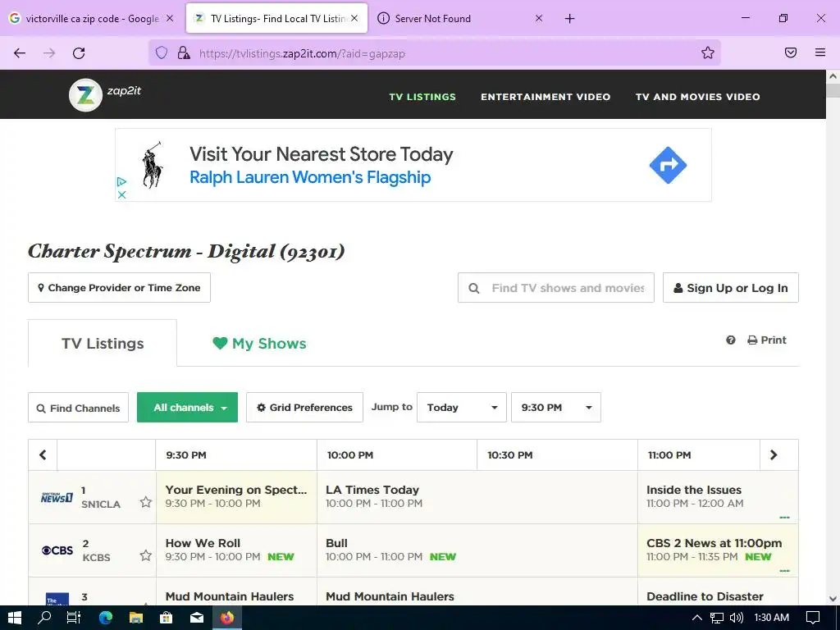Show earlier times with left grid arrow
The height and width of the screenshot is (630, 840).
coord(43,454)
